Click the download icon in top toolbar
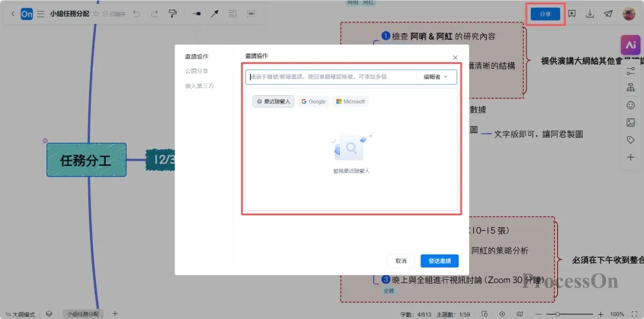Screen dimensions: 644x319 [x=590, y=14]
